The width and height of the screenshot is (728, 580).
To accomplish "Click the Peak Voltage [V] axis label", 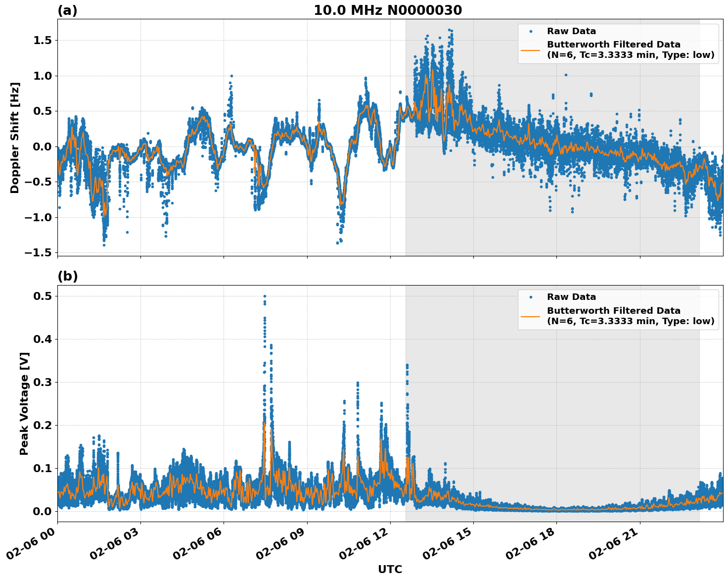I will point(24,404).
